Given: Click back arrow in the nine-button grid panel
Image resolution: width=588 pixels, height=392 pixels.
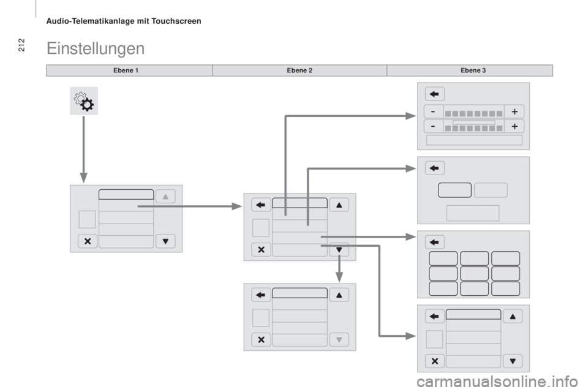Looking at the screenshot, I should [x=435, y=242].
